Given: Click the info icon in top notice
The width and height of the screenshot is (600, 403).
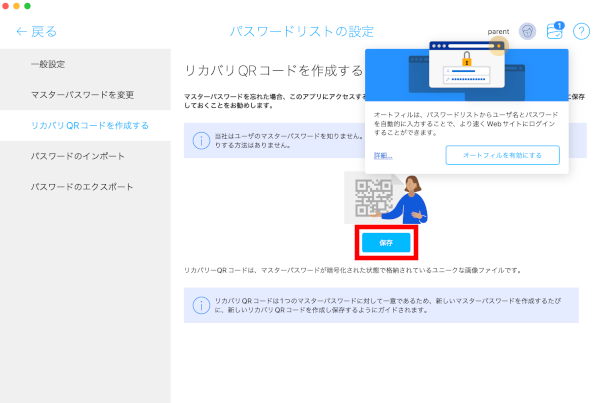Looking at the screenshot, I should pos(201,140).
